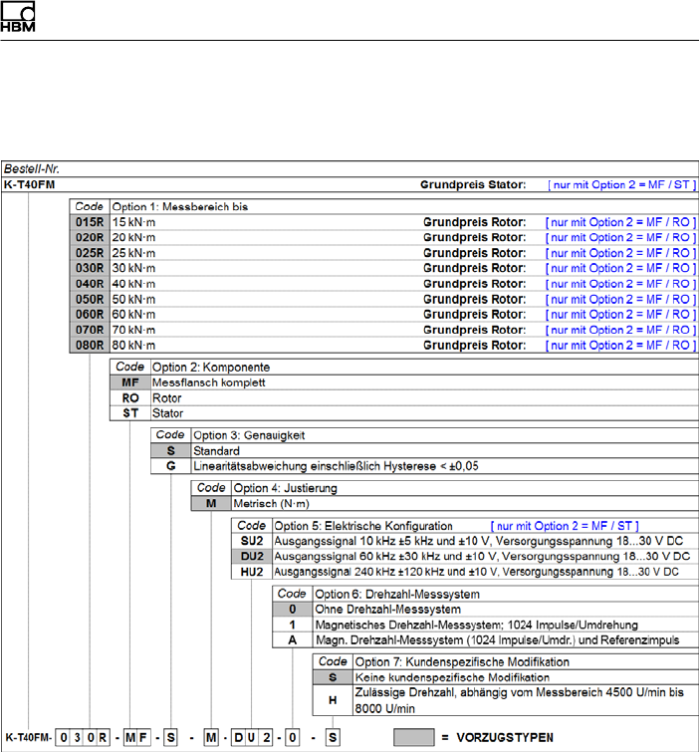This screenshot has width=700, height=752.
Task: Select the MF component code
Action: (130, 382)
